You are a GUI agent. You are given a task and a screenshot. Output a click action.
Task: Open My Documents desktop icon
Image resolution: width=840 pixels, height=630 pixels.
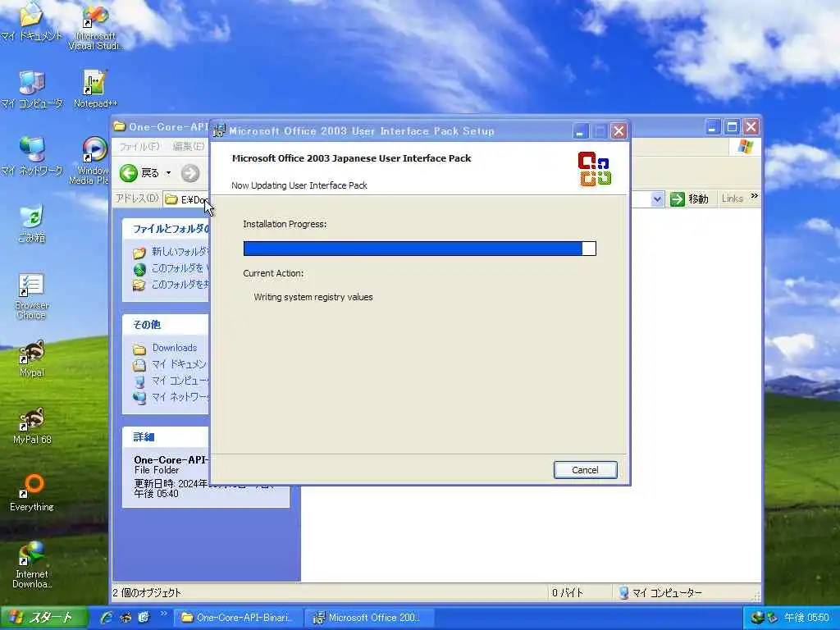click(32, 21)
